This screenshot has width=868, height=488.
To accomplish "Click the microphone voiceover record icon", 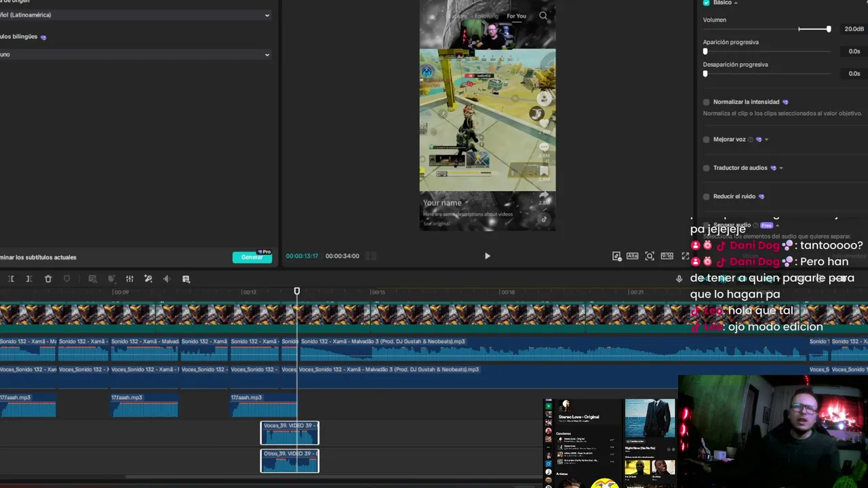I will (679, 279).
